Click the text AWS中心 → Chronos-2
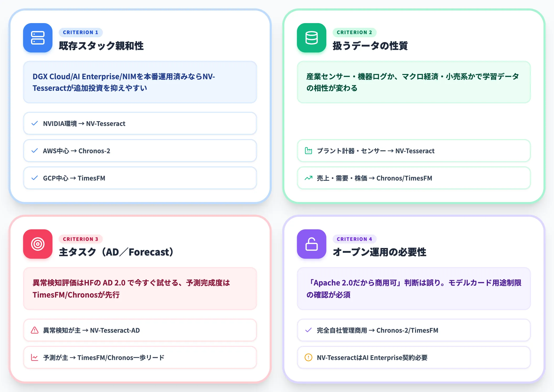Screen dimensions: 554x392 click(x=77, y=151)
